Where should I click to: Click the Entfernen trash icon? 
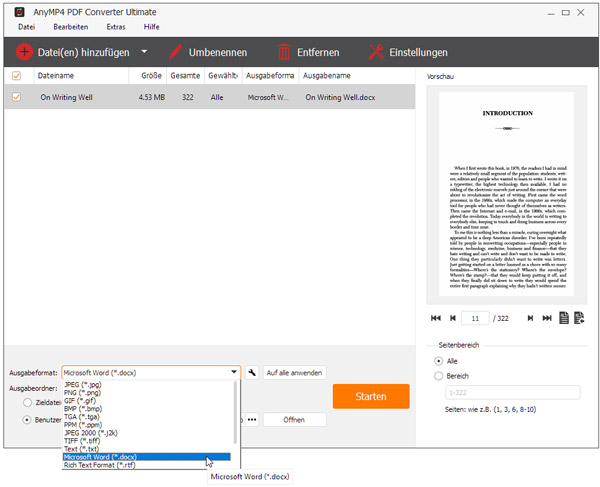[x=284, y=52]
